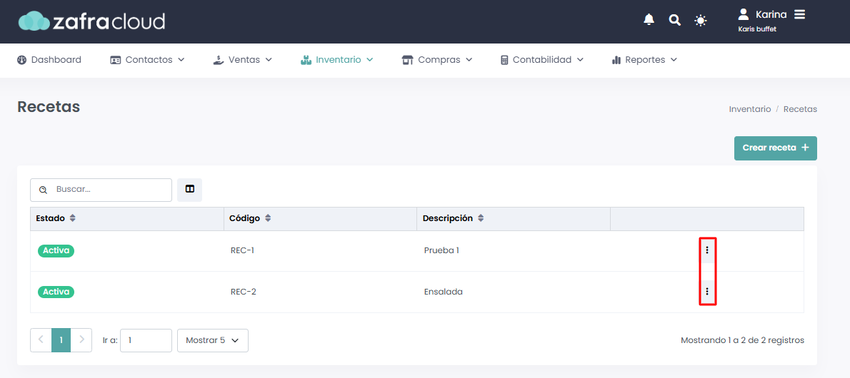This screenshot has height=378, width=850.
Task: Open the hamburger menu next to Karina
Action: 800,15
